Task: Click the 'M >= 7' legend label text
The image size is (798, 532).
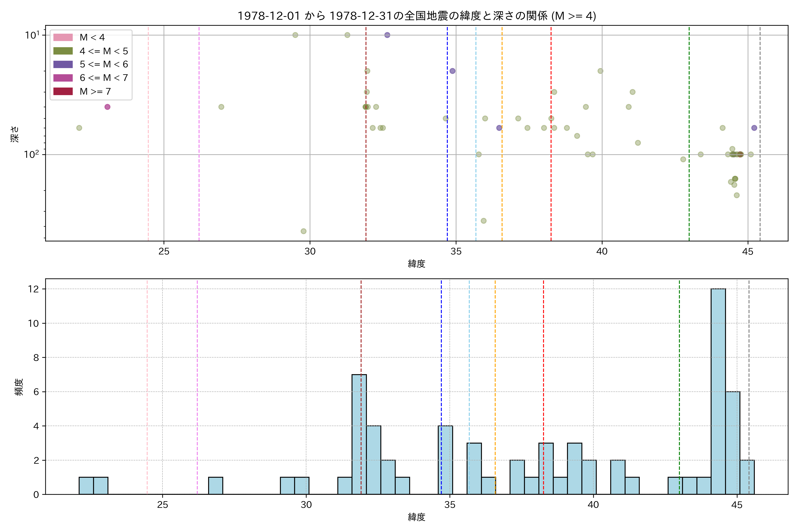Action: 95,91
